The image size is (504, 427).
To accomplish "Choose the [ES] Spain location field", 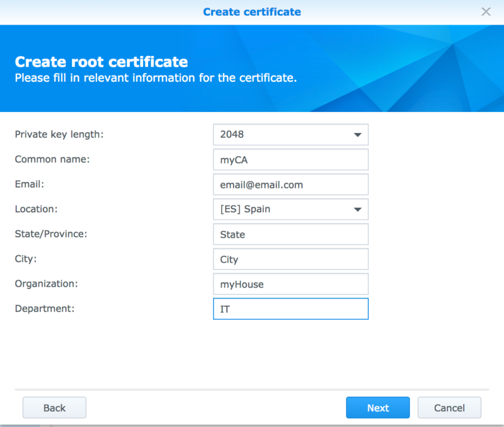I will click(290, 210).
